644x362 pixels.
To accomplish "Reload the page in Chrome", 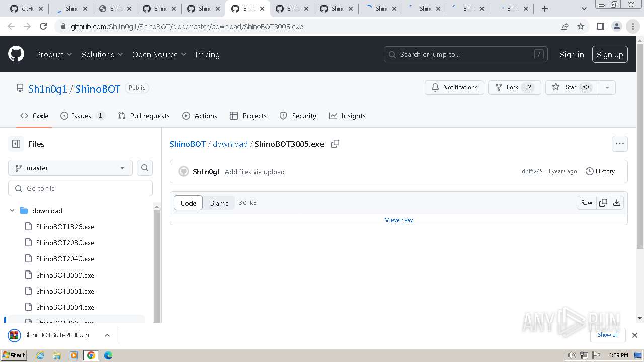I will click(x=43, y=27).
